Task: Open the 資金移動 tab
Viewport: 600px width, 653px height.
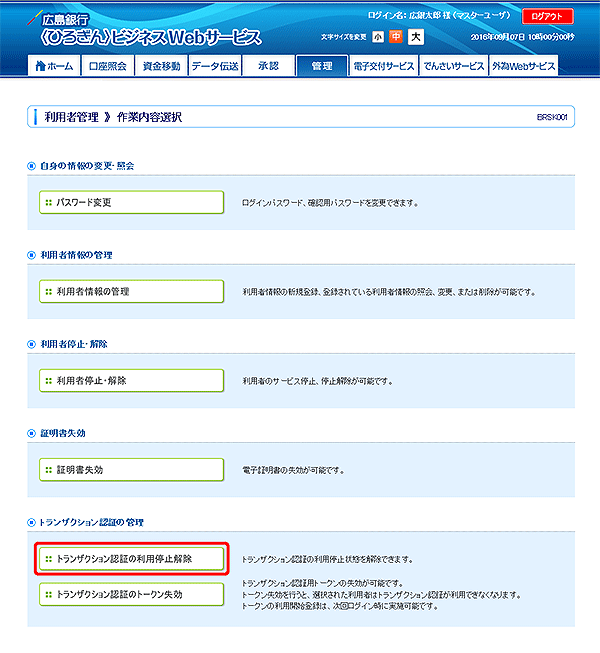Action: click(x=161, y=66)
